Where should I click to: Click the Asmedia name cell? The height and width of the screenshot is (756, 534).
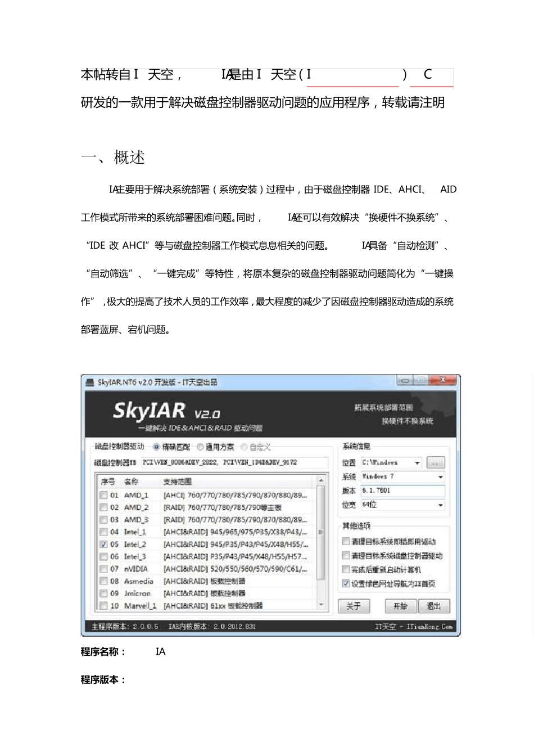pyautogui.click(x=139, y=582)
